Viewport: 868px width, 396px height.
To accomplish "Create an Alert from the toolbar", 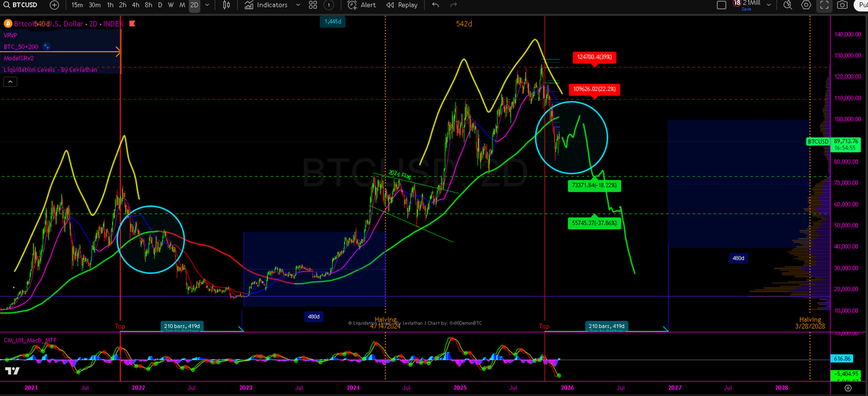I will click(362, 5).
